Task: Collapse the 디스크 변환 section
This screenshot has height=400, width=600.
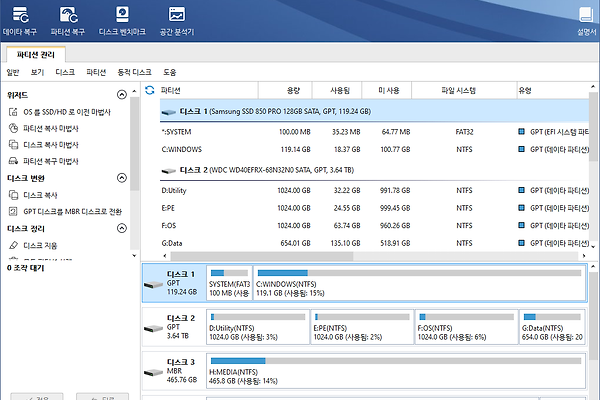Action: [122, 178]
